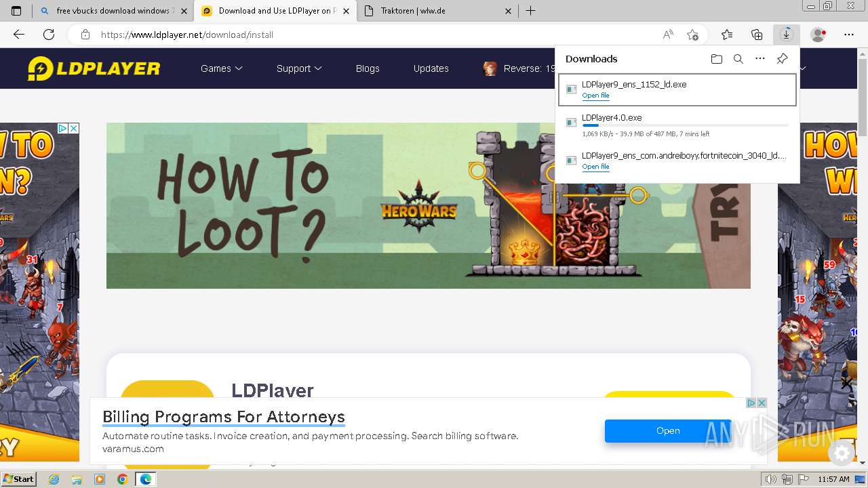Open the Collections icon

point(757,35)
